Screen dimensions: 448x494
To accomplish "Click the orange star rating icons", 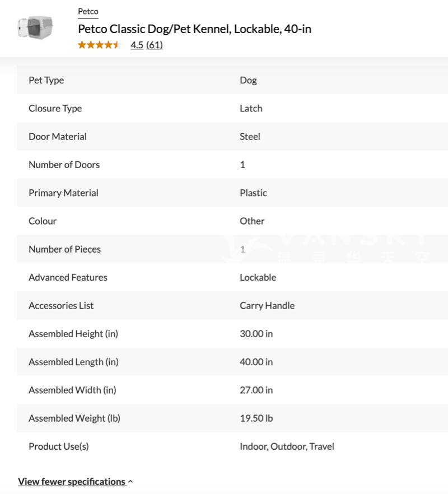I will (x=99, y=45).
